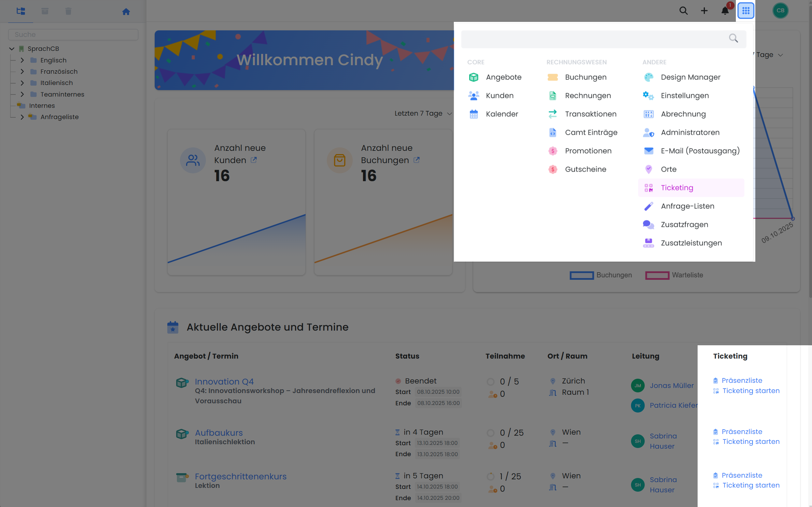
Task: Click the top bar search magnifier icon
Action: pos(683,11)
